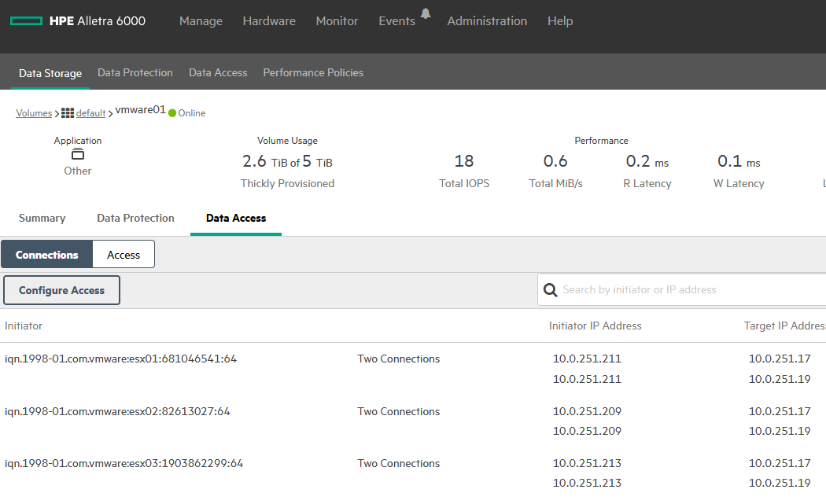Click the Initiator IP Address column header
826x504 pixels.
click(596, 326)
